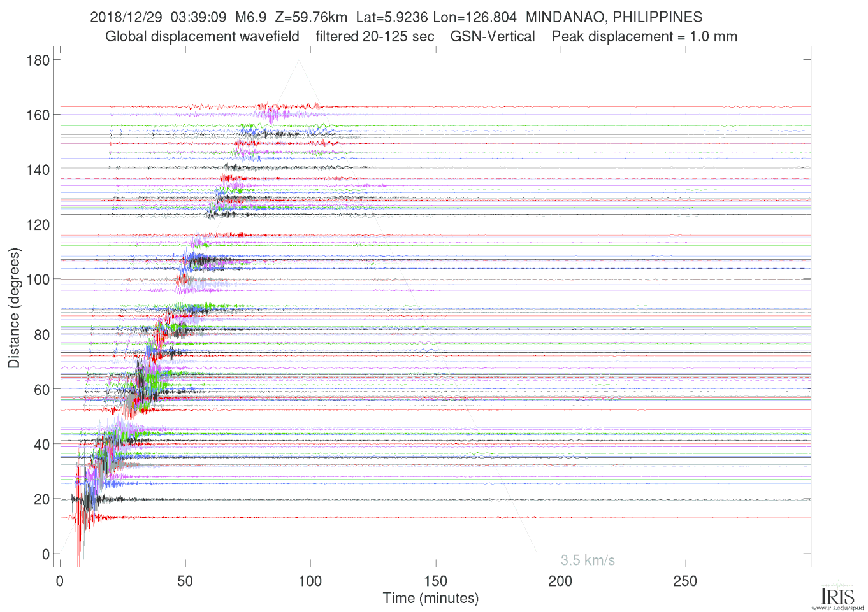The height and width of the screenshot is (612, 868).
Task: Click the IRIS logo
Action: (837, 595)
